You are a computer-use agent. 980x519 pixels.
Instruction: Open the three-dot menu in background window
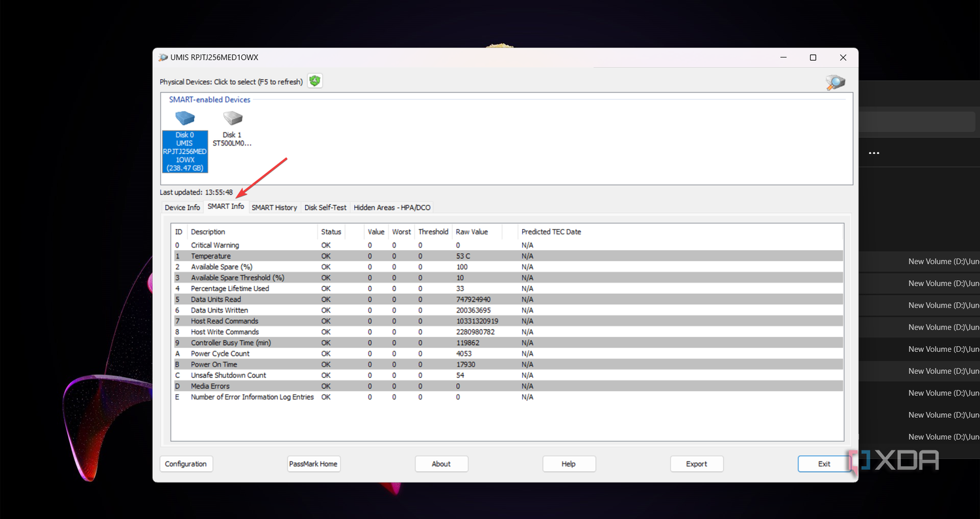[x=874, y=153]
